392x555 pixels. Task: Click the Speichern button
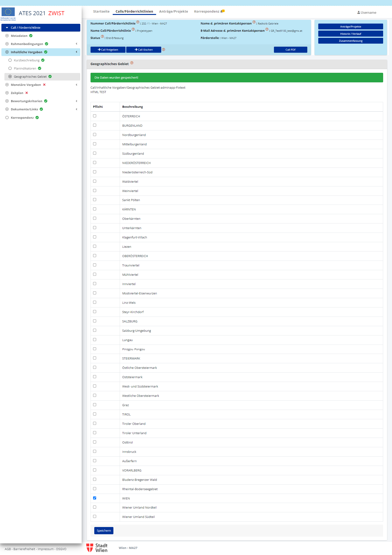[x=104, y=530]
